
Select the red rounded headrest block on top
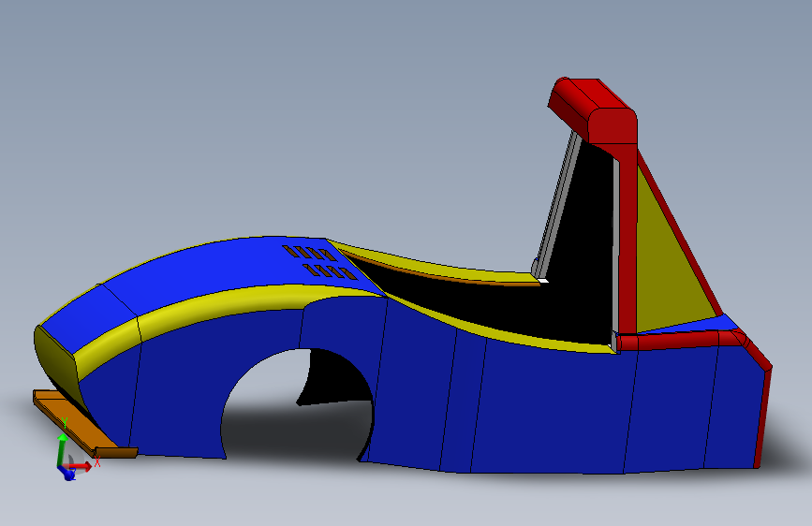click(594, 111)
